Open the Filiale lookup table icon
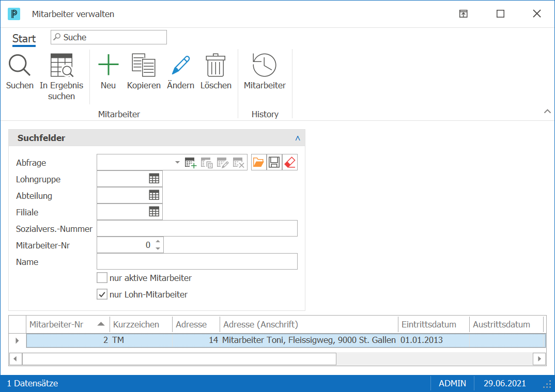 [x=154, y=212]
